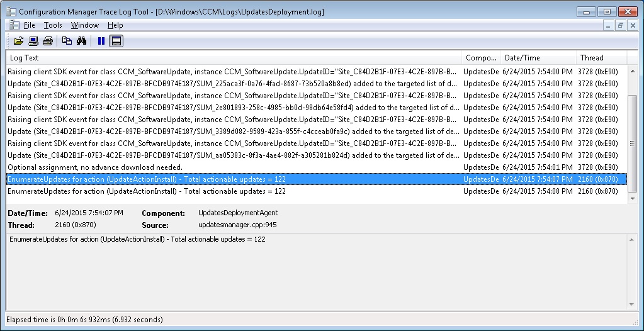Open the Window menu
The width and height of the screenshot is (644, 331).
(84, 25)
